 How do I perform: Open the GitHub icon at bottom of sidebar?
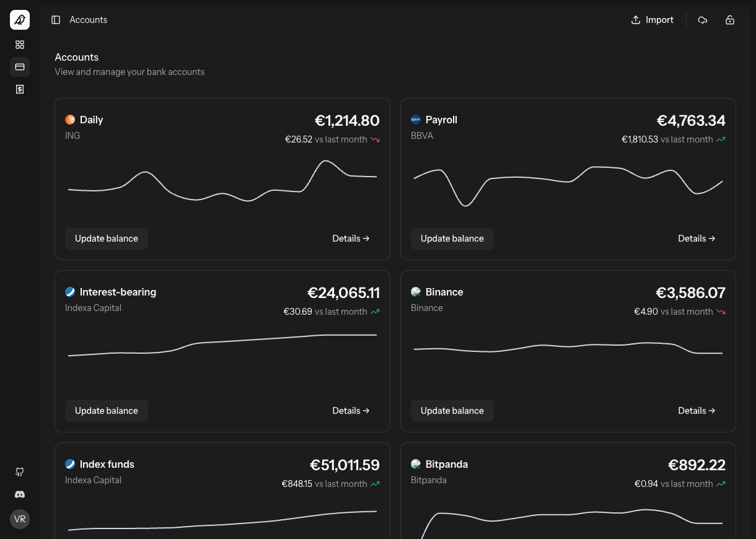tap(19, 472)
